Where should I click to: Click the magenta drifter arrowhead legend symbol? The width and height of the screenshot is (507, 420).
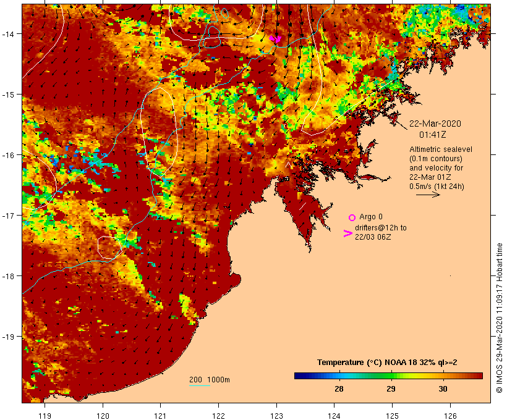[x=348, y=233]
